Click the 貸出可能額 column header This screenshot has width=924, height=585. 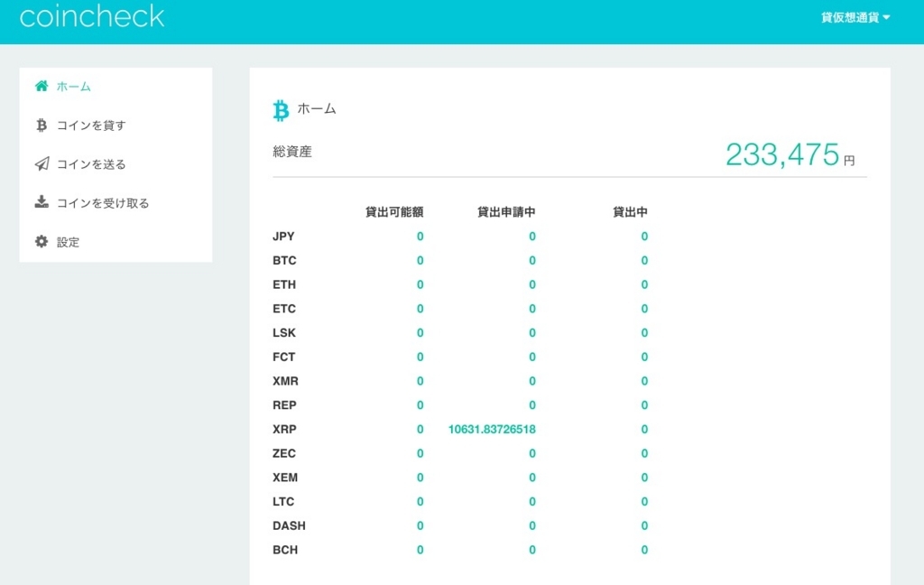[x=394, y=212]
